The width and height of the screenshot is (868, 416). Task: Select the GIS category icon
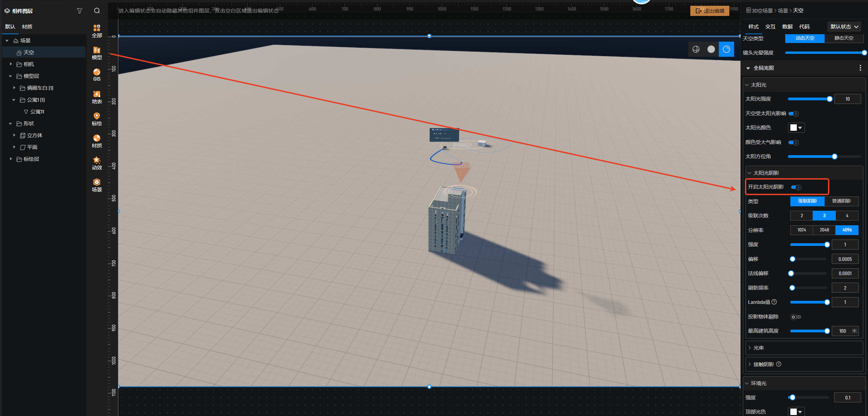tap(97, 75)
